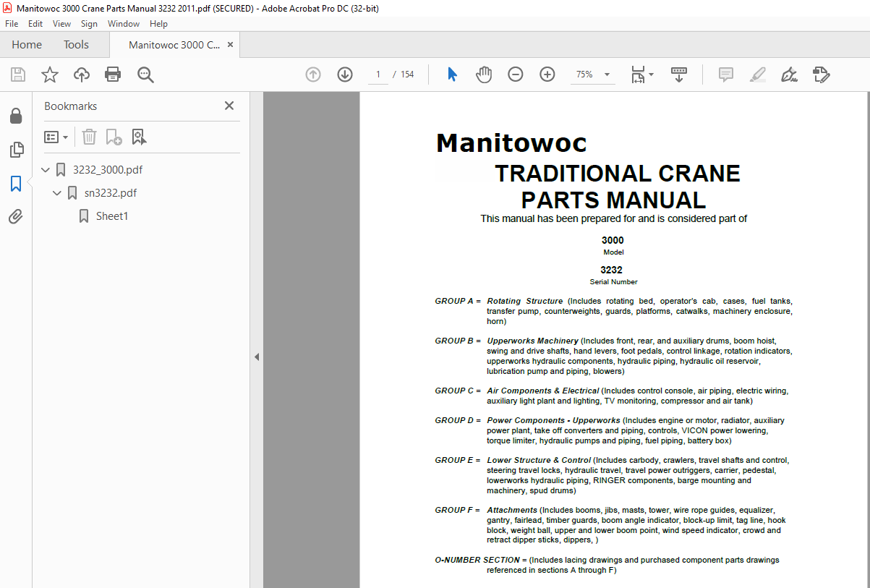Add a comment with the note icon
The image size is (870, 588).
(725, 74)
